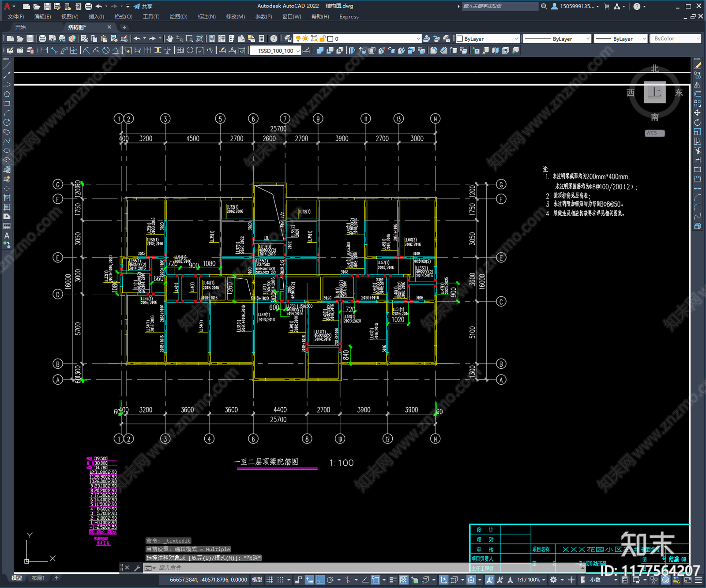Screen dimensions: 706x588
Task: Toggle the 模型 model space button
Action: pos(257,580)
